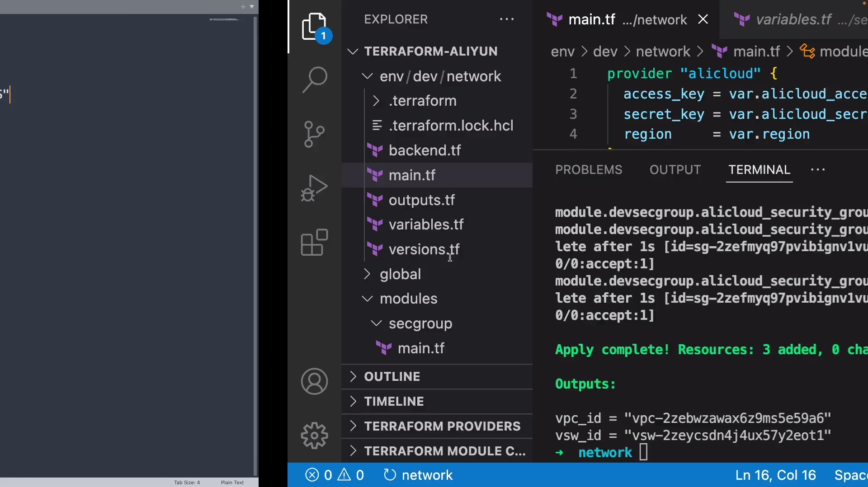The image size is (868, 487).
Task: Open backend.tf in the file tree
Action: click(x=425, y=150)
